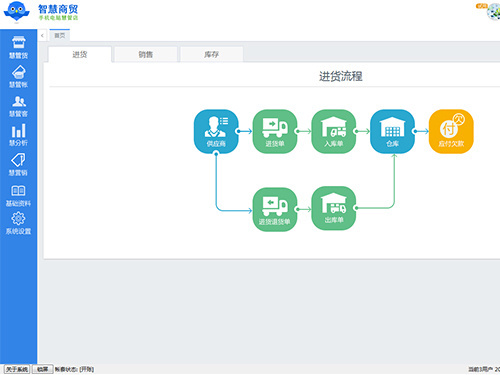The width and height of the screenshot is (500, 375).
Task: Click the 锁屏 lock screen button
Action: (x=42, y=369)
